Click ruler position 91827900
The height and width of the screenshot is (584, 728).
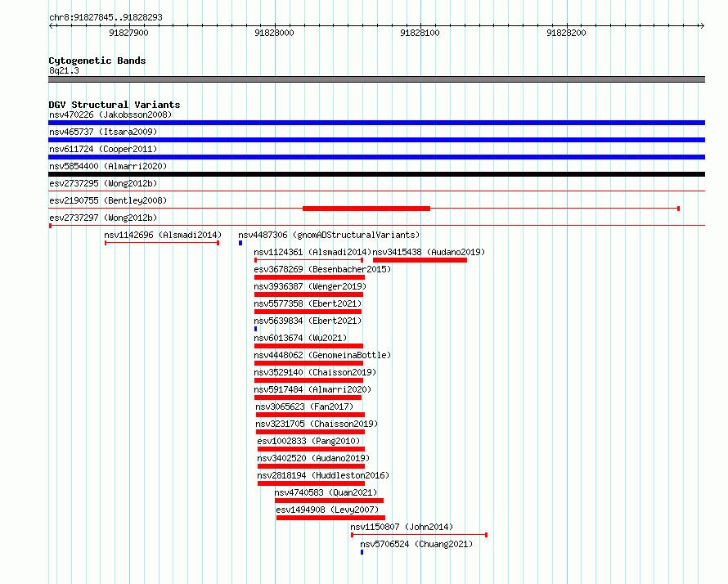[128, 33]
